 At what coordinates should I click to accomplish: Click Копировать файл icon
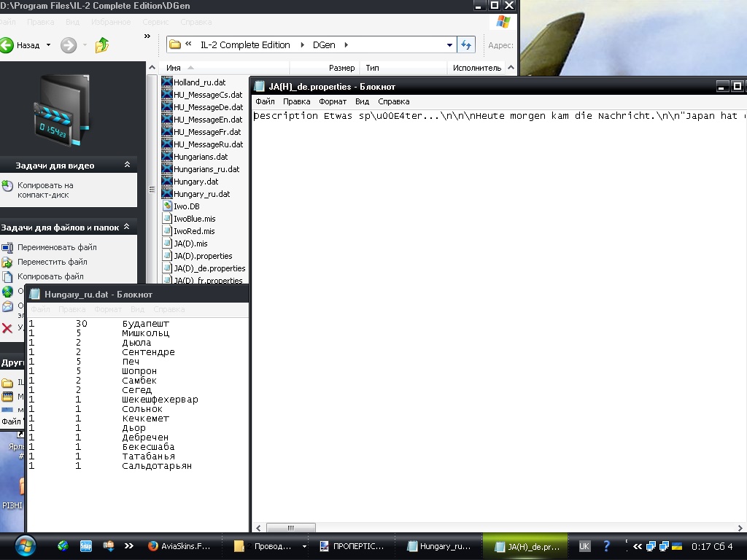[x=7, y=276]
